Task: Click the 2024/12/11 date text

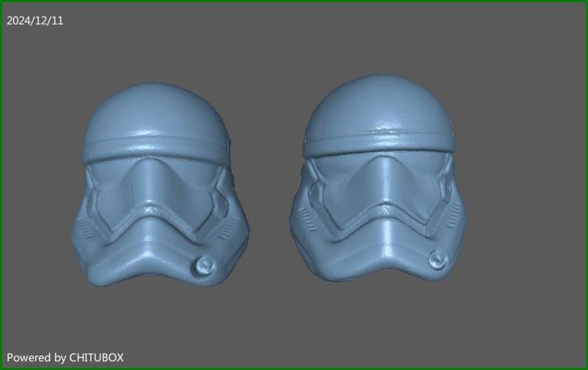Action: click(35, 21)
